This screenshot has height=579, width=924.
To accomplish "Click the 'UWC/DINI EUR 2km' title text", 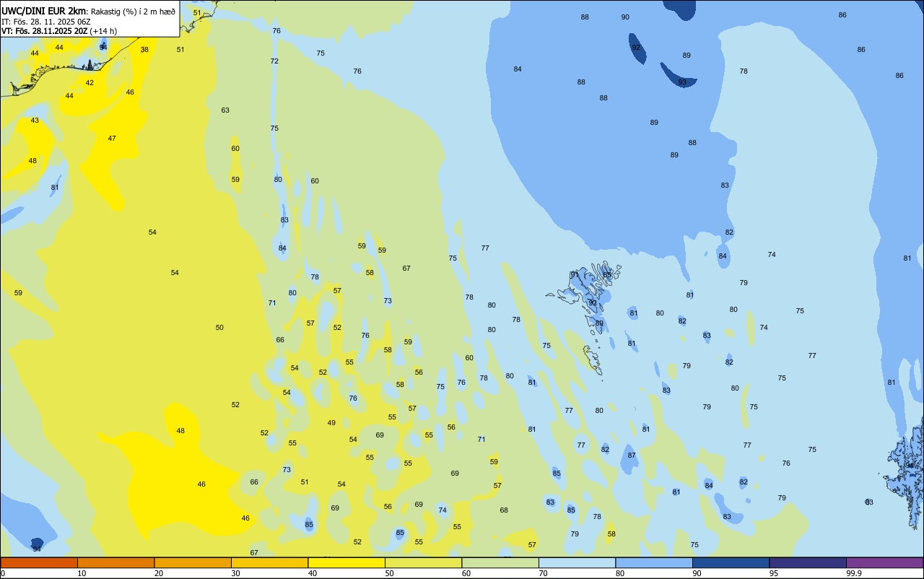I will (x=43, y=11).
